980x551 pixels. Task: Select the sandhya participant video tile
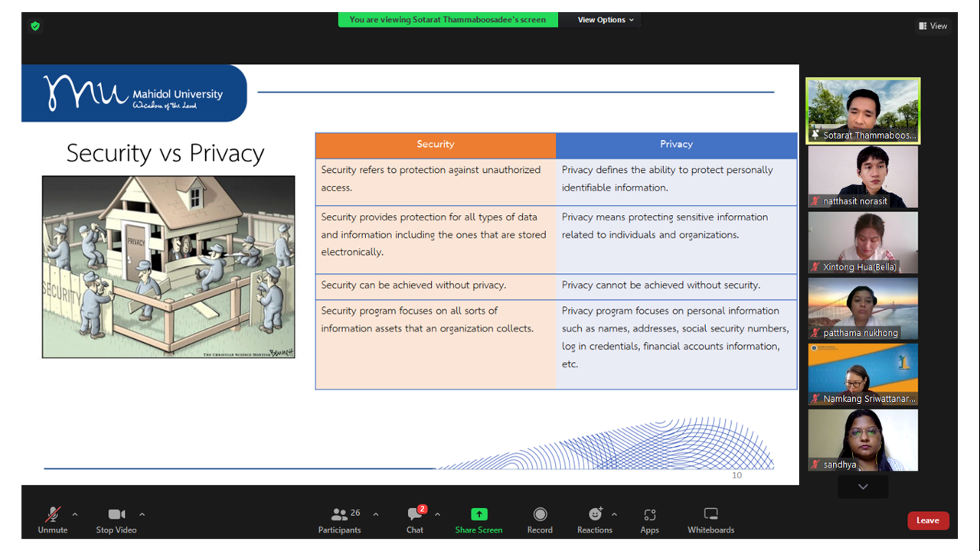863,440
